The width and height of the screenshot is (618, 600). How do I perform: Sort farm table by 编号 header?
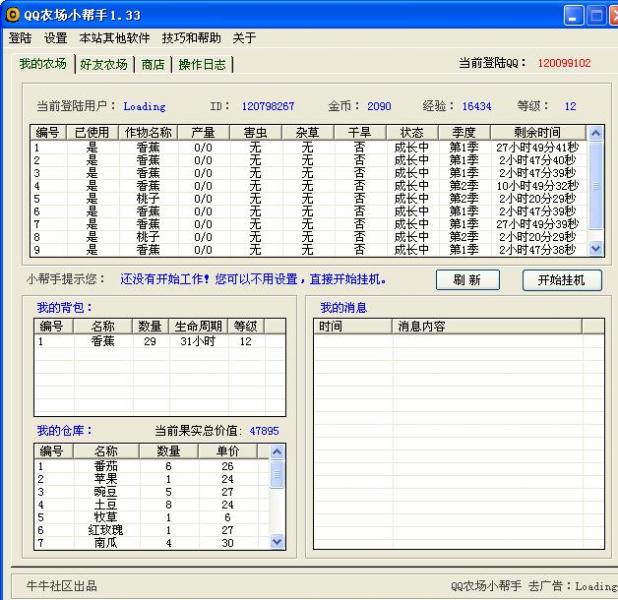[48, 132]
